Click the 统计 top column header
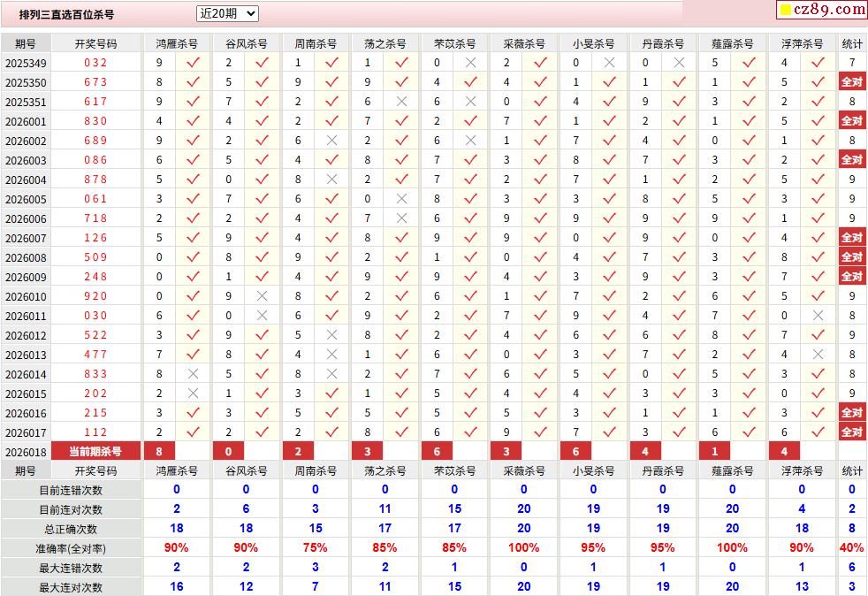The height and width of the screenshot is (596, 868). [x=852, y=43]
